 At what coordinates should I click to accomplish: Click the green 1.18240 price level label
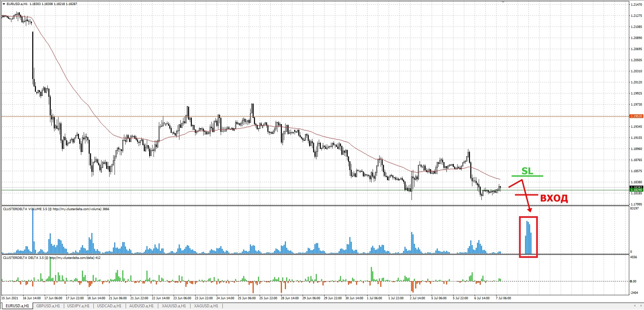tap(636, 190)
